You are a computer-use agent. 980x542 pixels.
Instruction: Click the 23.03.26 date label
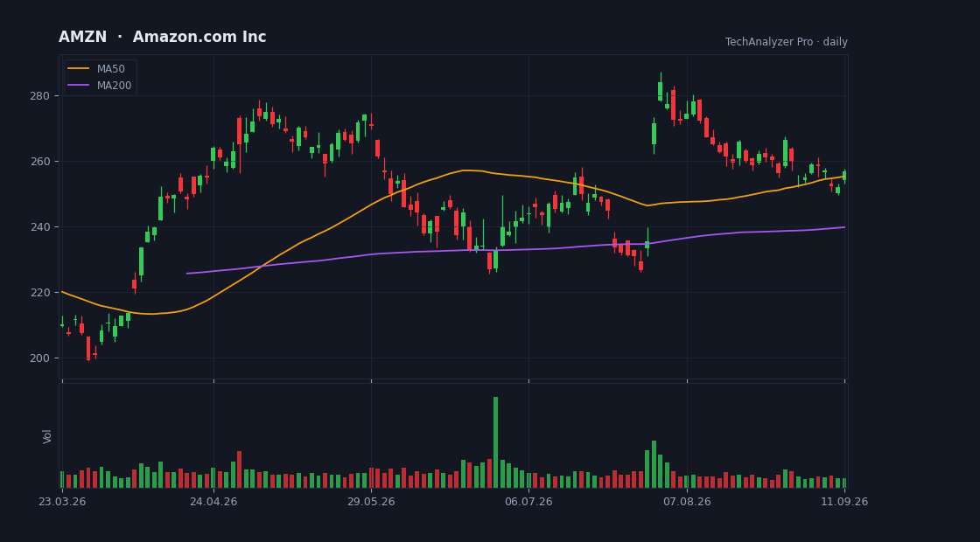[x=62, y=502]
